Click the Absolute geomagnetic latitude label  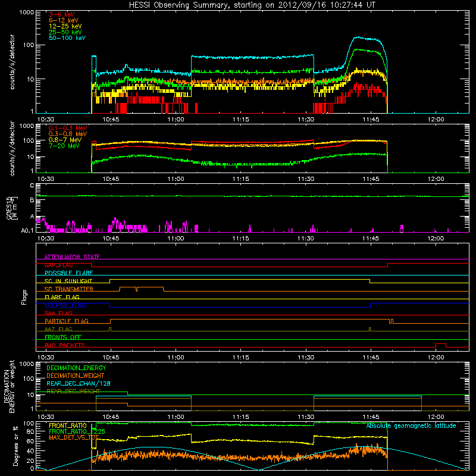411,426
